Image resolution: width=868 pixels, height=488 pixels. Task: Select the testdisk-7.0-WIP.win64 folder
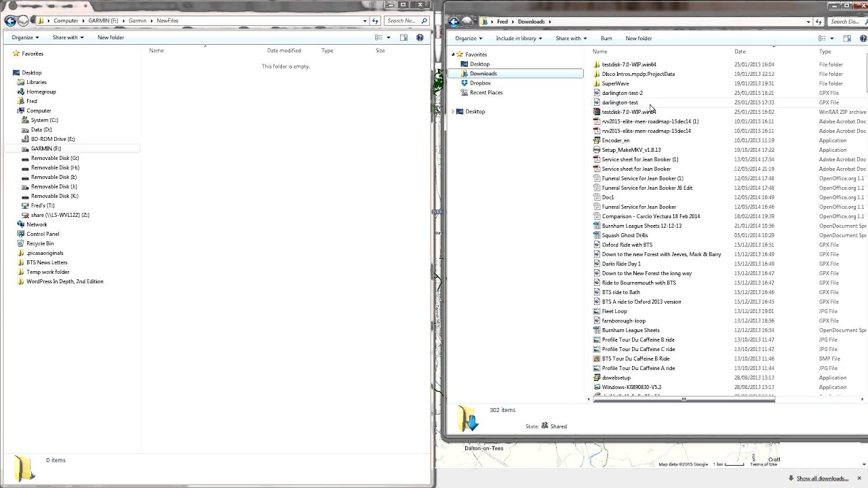629,64
